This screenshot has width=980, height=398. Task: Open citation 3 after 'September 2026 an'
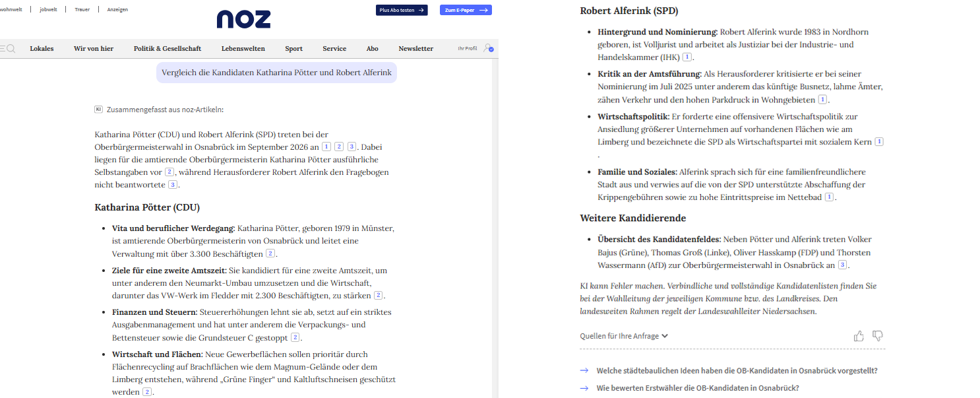[x=352, y=147]
